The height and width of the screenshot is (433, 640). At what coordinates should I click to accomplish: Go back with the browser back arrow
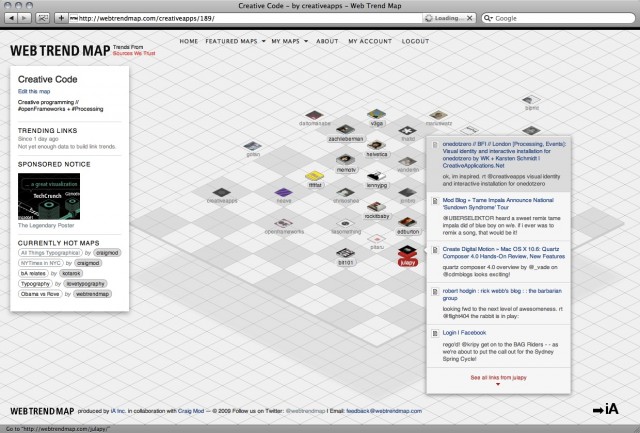tap(11, 18)
